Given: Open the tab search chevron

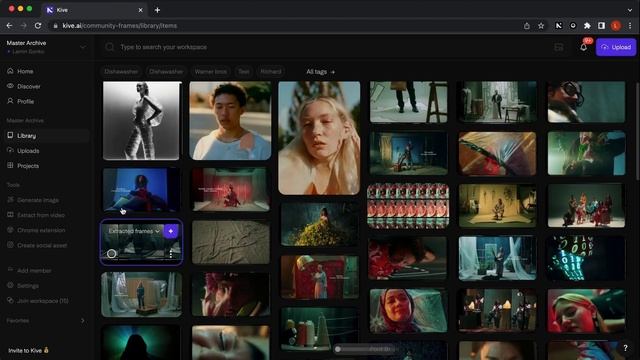Looking at the screenshot, I should click(x=630, y=10).
